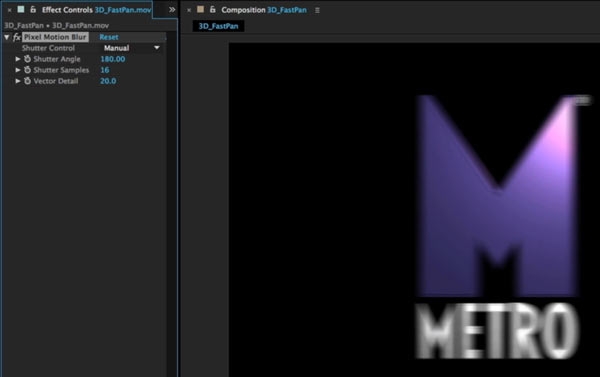Click the METRO logo in composition viewer

tap(498, 227)
